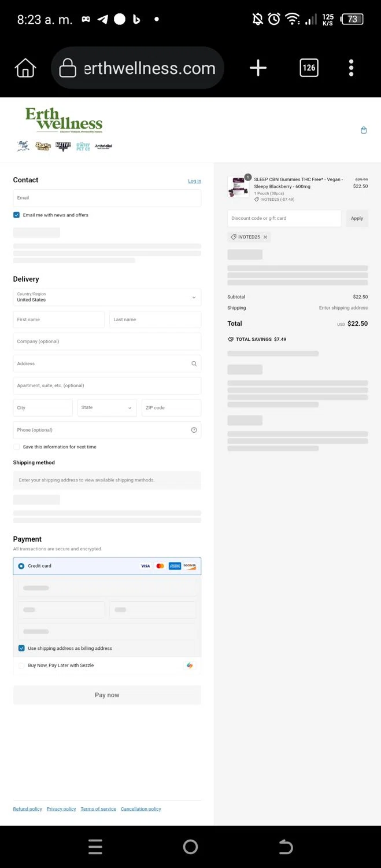Check Save this information for next time

(x=17, y=447)
